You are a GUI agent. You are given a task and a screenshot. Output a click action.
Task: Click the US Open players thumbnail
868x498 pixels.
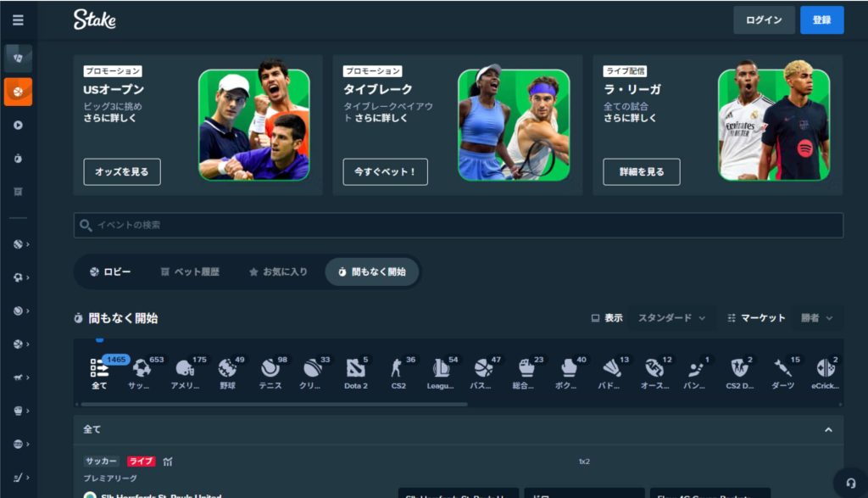point(254,122)
